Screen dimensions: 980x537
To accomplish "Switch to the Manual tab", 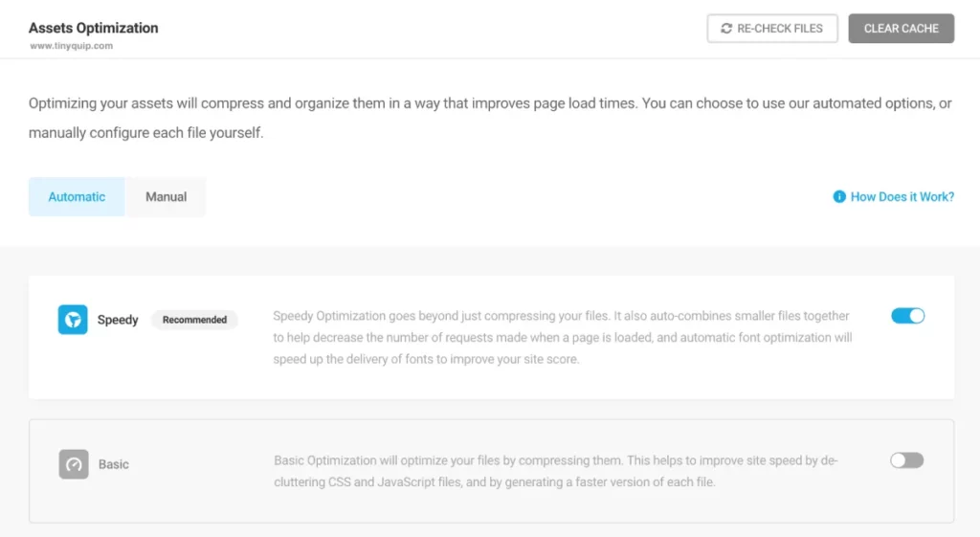I will [166, 197].
